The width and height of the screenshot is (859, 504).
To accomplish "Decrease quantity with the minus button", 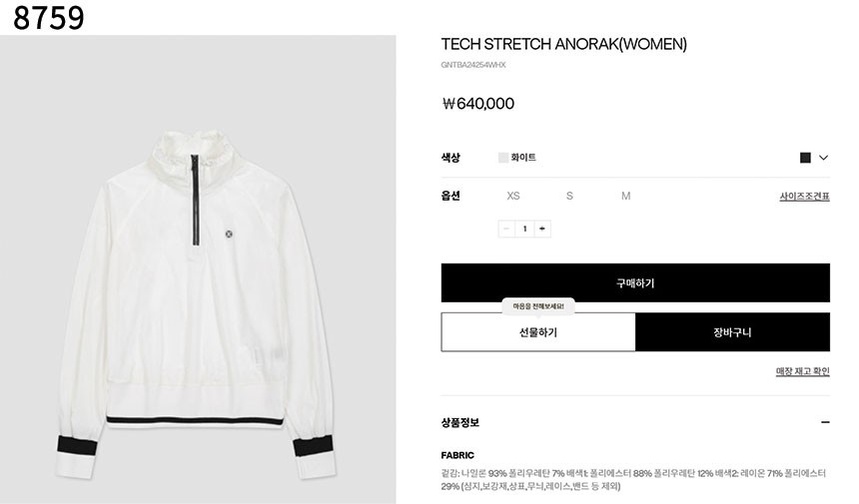I will (506, 229).
